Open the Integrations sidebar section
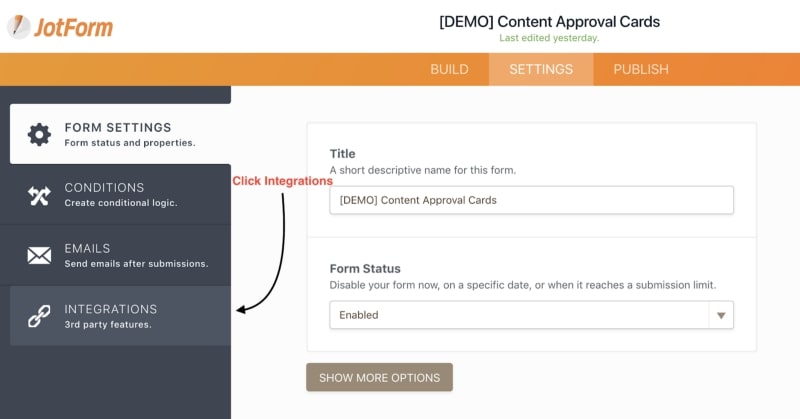This screenshot has height=419, width=800. [120, 315]
